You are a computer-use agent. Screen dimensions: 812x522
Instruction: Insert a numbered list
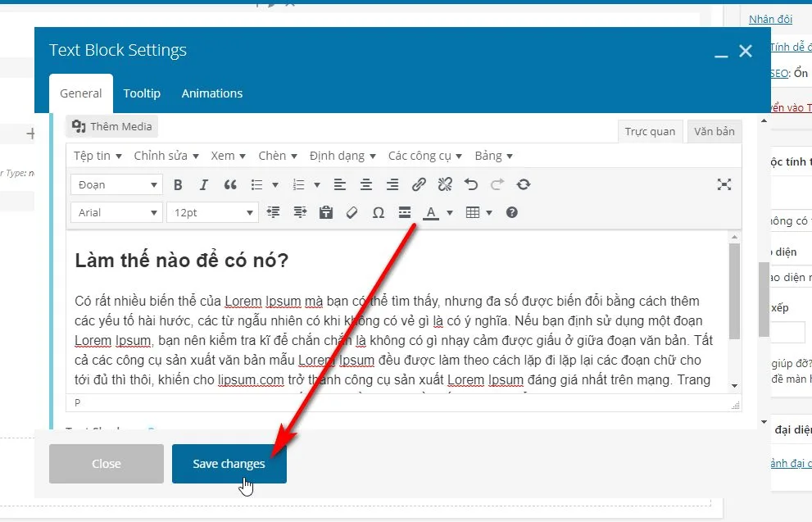pyautogui.click(x=299, y=185)
